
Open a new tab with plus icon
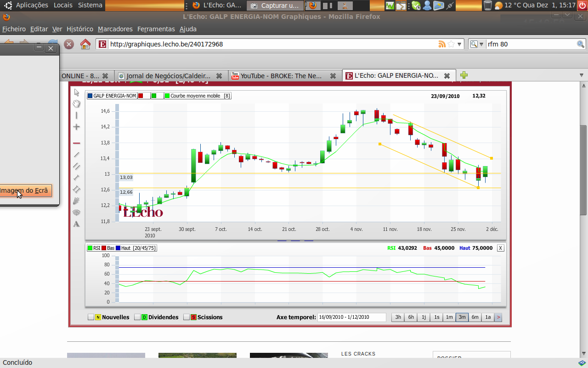coord(464,75)
